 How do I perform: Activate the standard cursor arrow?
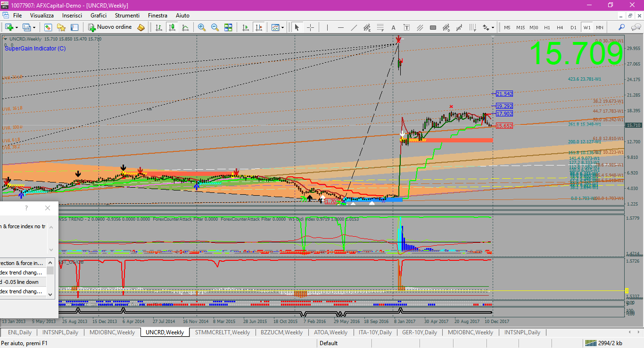[297, 27]
